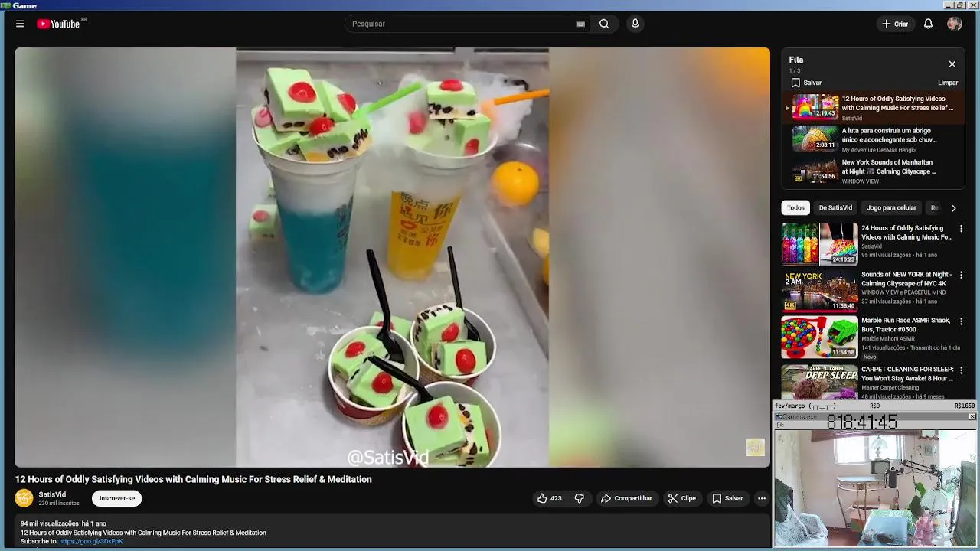Image resolution: width=980 pixels, height=551 pixels.
Task: Open the on-screen keyboard in search box
Action: coord(580,24)
